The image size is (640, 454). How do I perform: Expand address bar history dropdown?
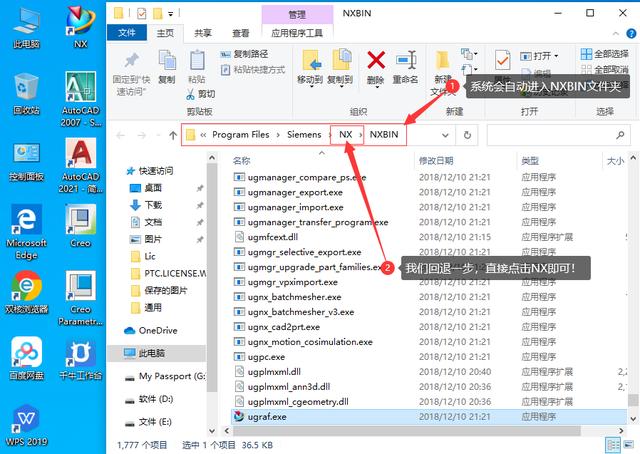coord(445,135)
